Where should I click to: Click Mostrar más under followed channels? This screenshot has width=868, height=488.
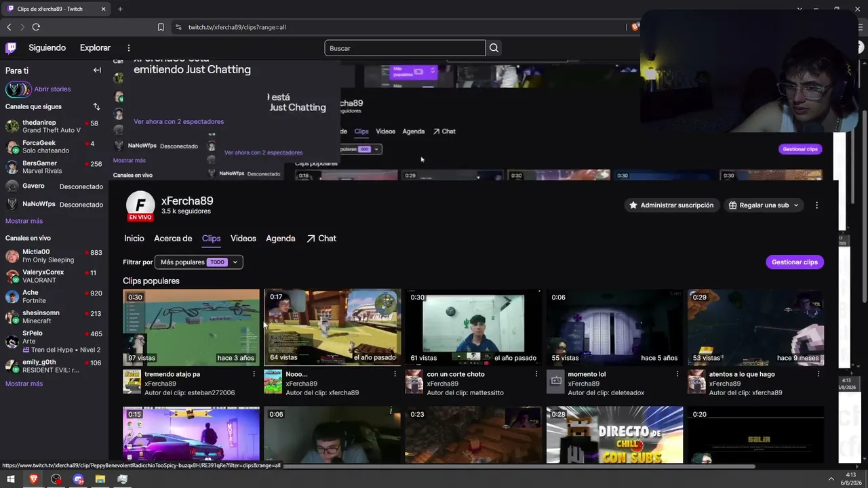[24, 221]
